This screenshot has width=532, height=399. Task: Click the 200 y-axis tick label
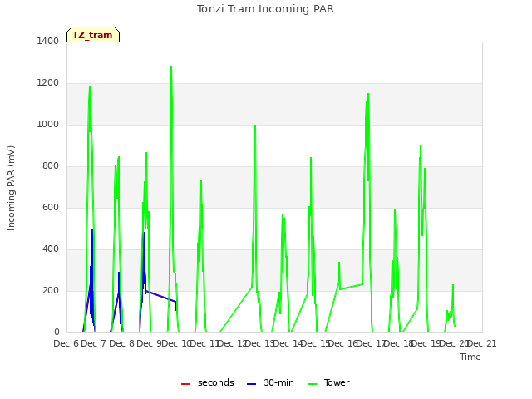tap(51, 291)
